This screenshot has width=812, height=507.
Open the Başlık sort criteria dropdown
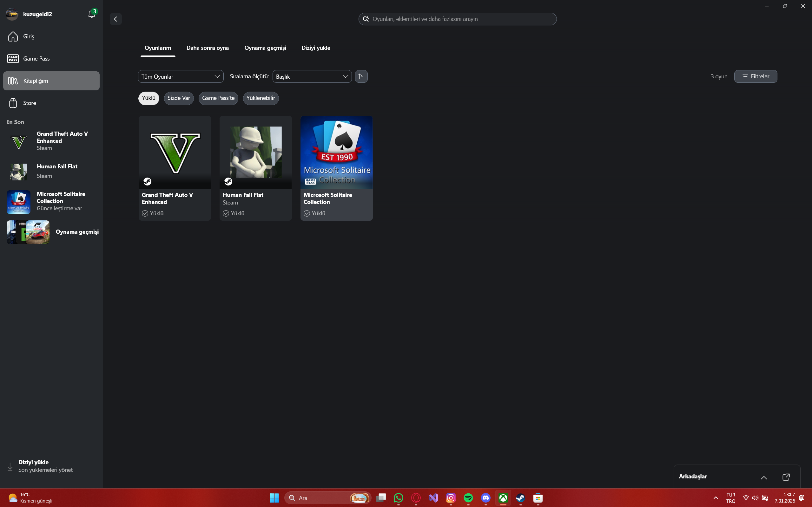(x=312, y=76)
